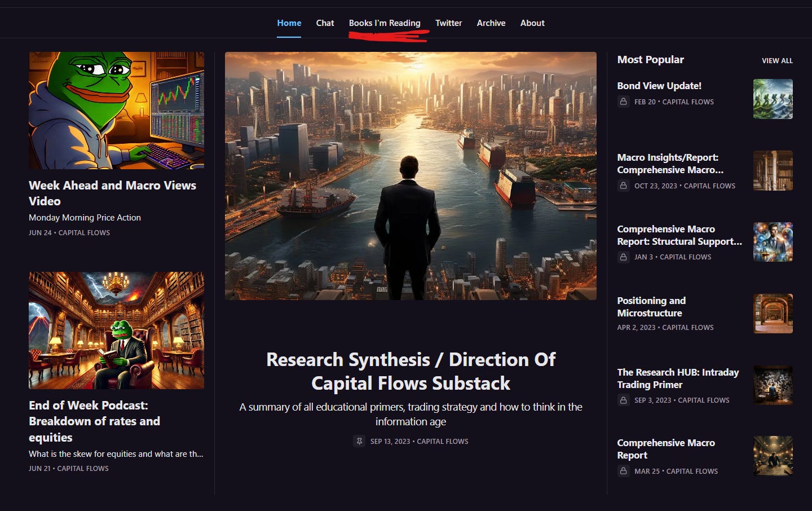Click featured post summary of educational primers text
The height and width of the screenshot is (511, 812).
click(411, 414)
